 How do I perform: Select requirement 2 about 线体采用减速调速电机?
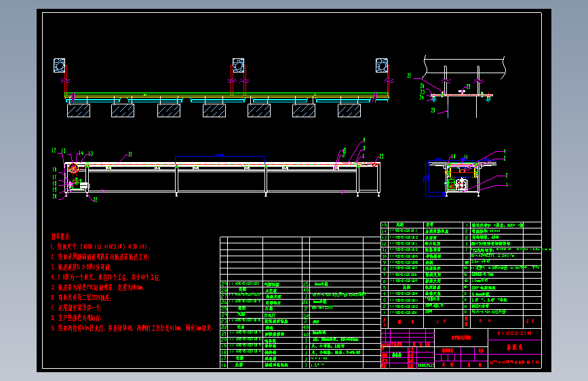point(100,257)
